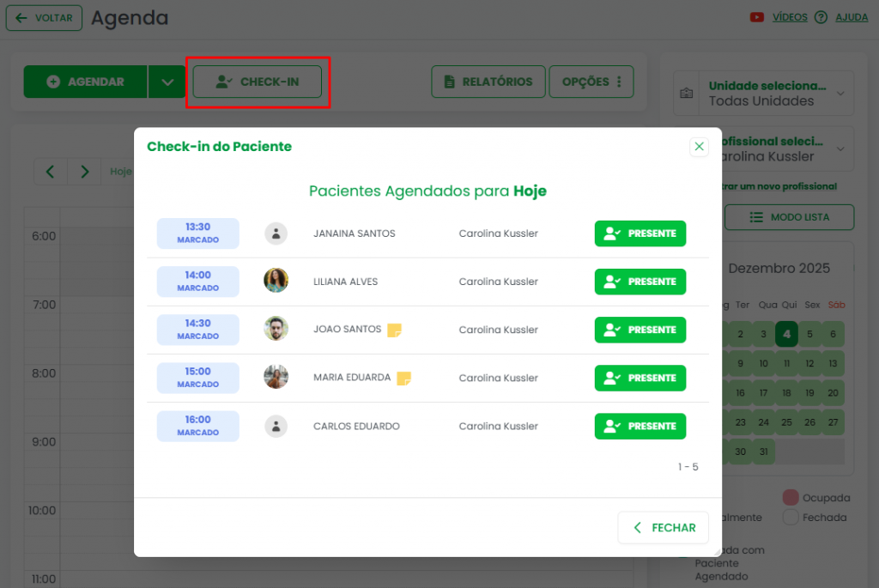Click the yellow note icon beside MARIA EDUARDA

(x=403, y=378)
